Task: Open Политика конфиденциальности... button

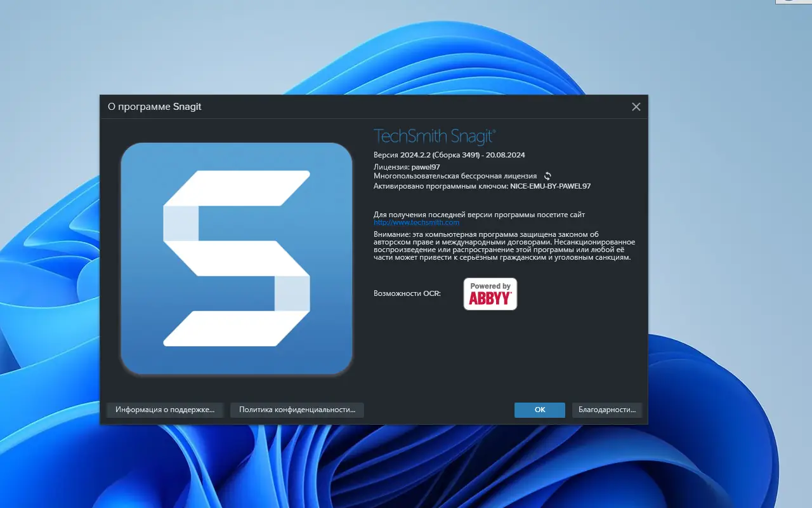Action: tap(297, 410)
